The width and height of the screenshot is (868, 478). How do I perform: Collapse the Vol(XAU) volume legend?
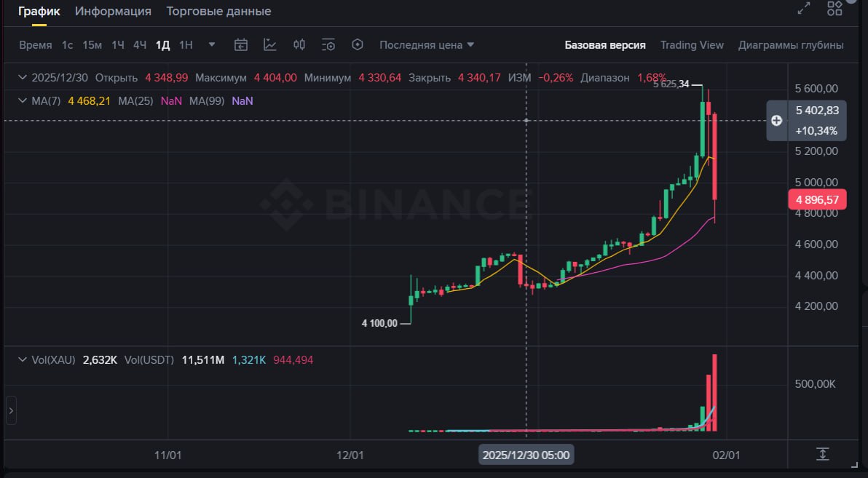point(23,359)
